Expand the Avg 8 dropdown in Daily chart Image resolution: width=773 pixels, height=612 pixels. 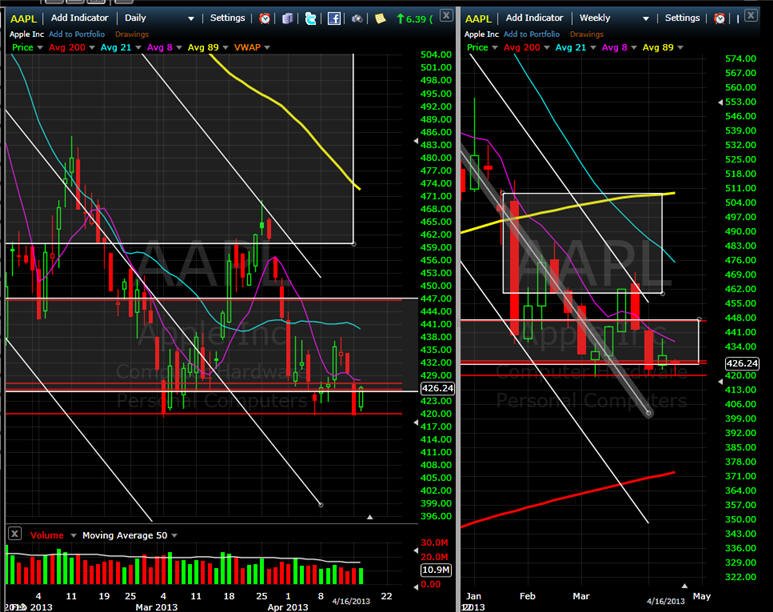[x=178, y=48]
